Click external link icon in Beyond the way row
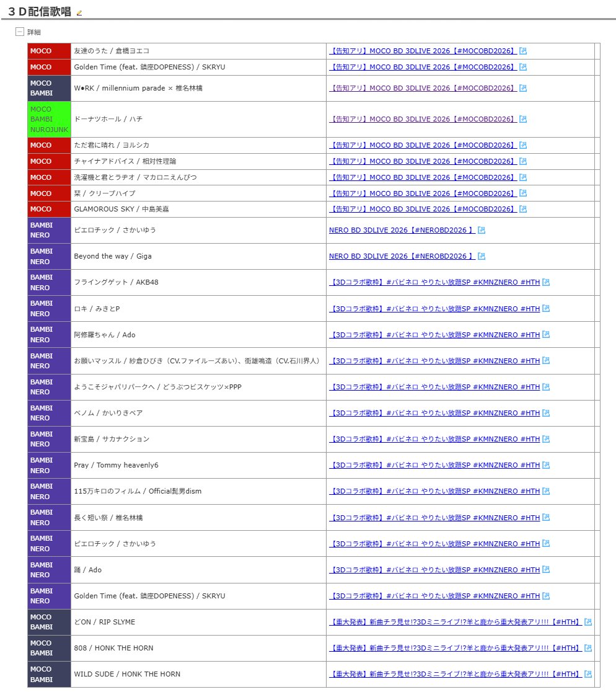The height and width of the screenshot is (692, 616). point(482,256)
